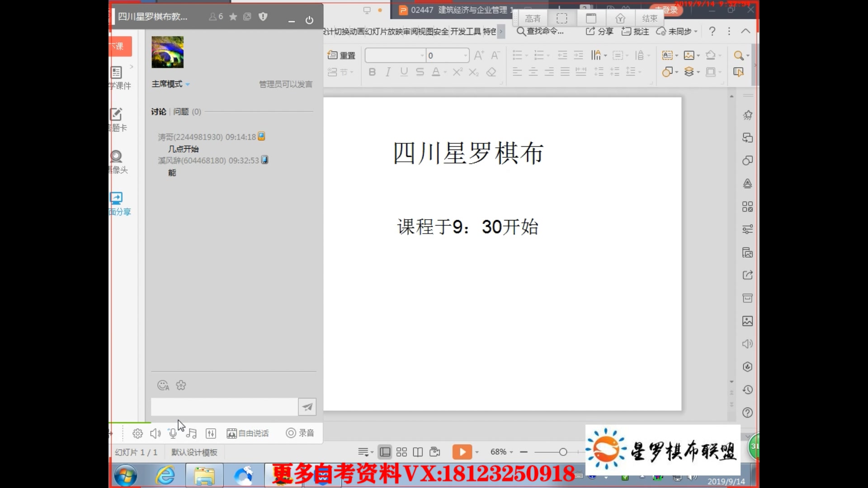The image size is (868, 488).
Task: Enable 自由说话 free-talk mode
Action: (248, 432)
